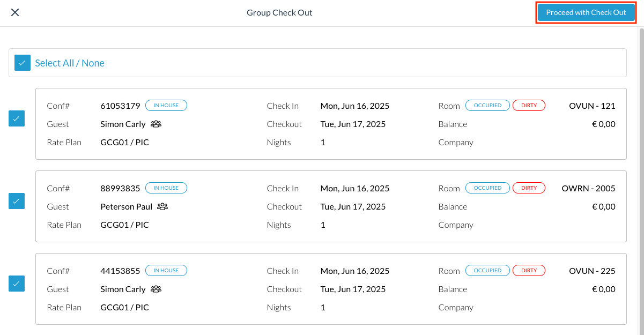Screen dimensions: 644x335
Task: Click the DIRTY status indicator for room OVUN - 225
Action: (529, 270)
